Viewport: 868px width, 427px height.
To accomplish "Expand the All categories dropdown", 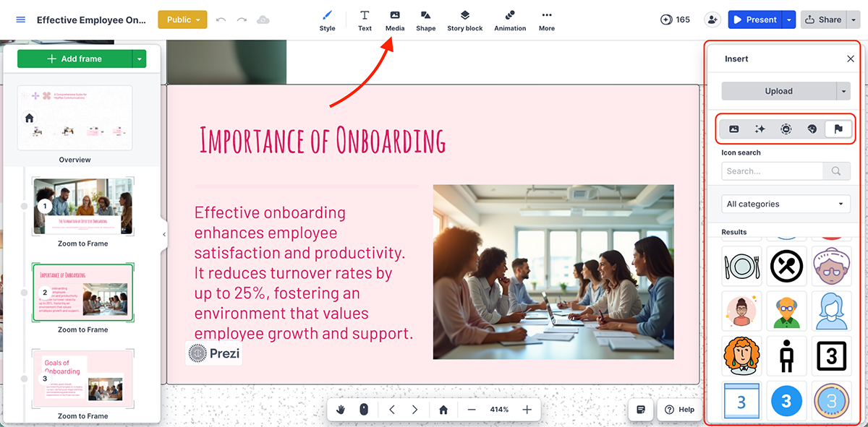I will [786, 204].
